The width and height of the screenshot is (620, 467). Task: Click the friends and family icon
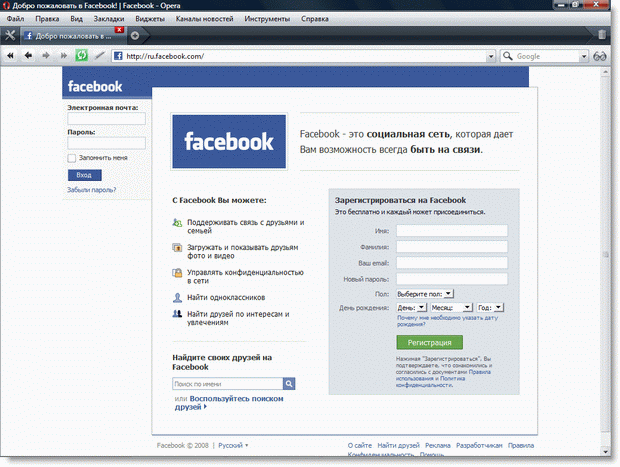tap(177, 223)
